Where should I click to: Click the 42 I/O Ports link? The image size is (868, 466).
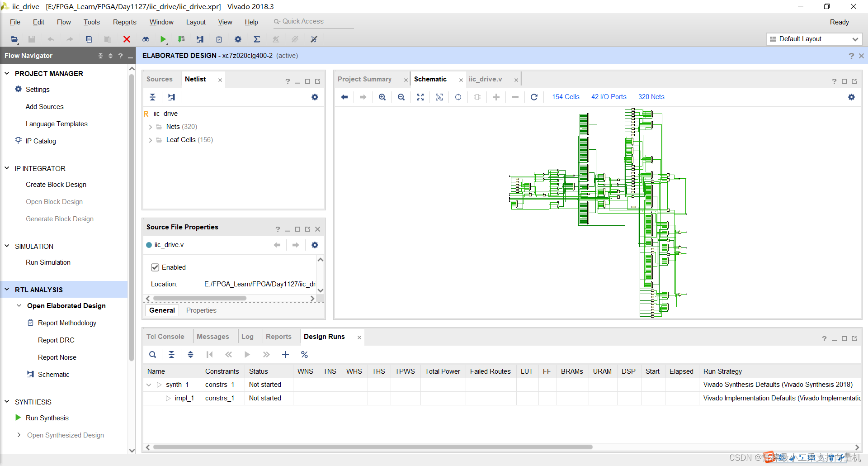pos(609,97)
